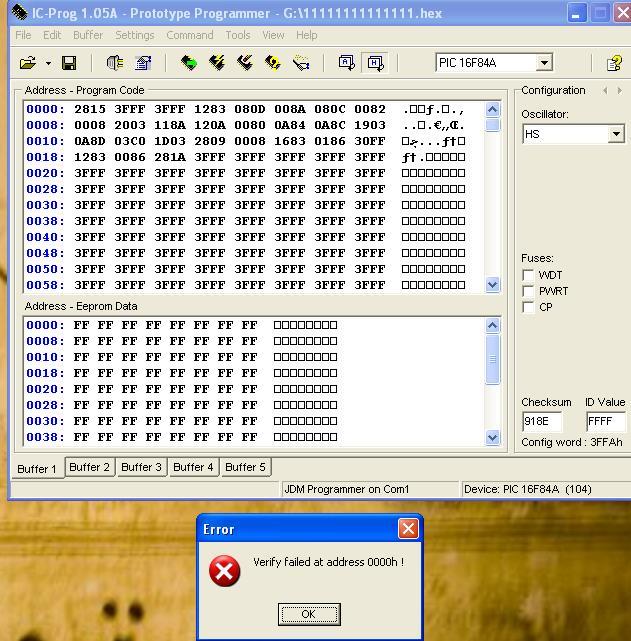The image size is (631, 641).
Task: Click the Program Code address 0020 row label
Action: [x=45, y=173]
